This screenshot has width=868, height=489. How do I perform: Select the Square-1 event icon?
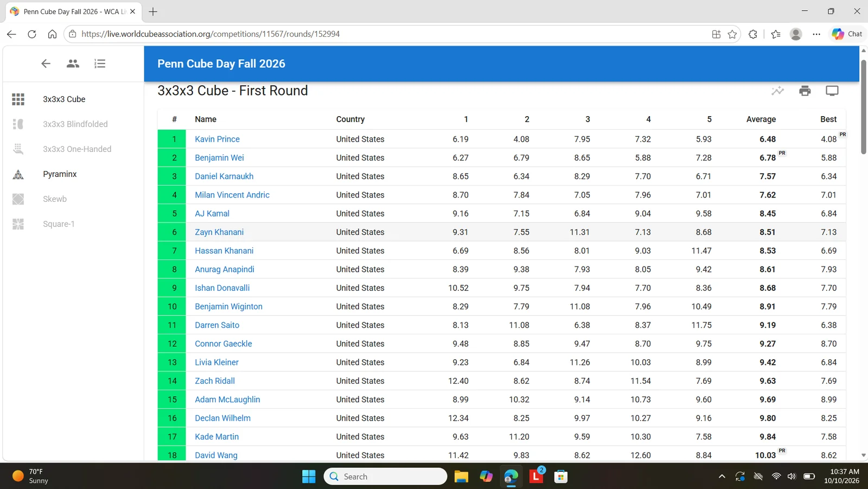[x=18, y=224]
